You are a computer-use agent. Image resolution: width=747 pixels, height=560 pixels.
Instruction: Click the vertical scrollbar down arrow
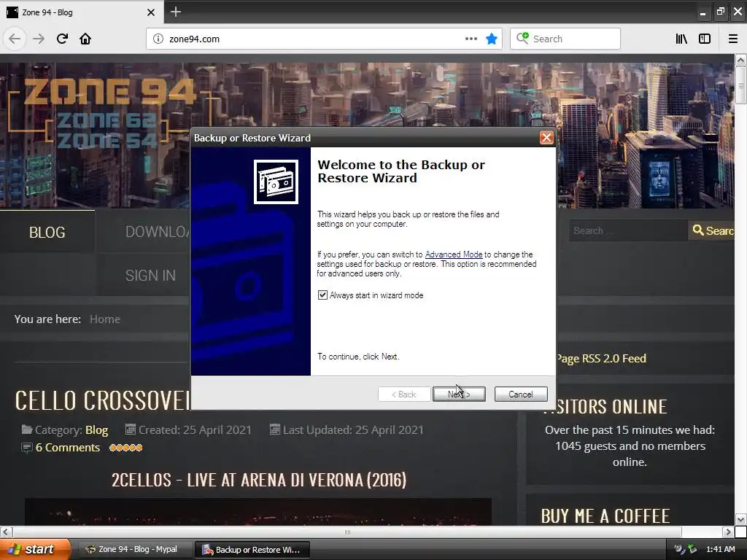740,519
